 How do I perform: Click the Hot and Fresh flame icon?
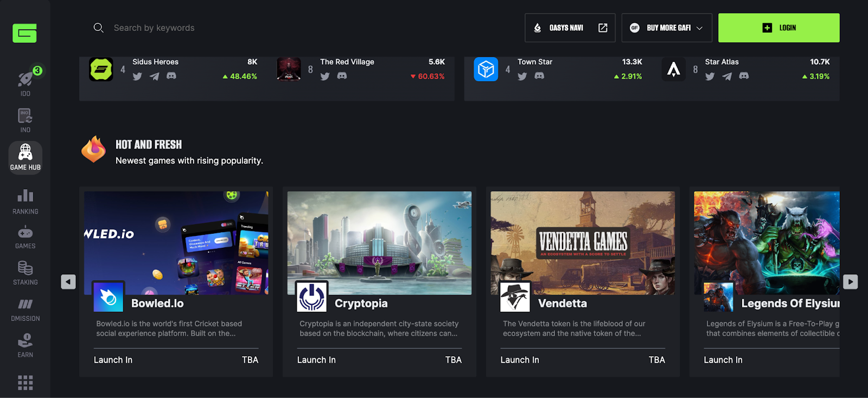(93, 150)
